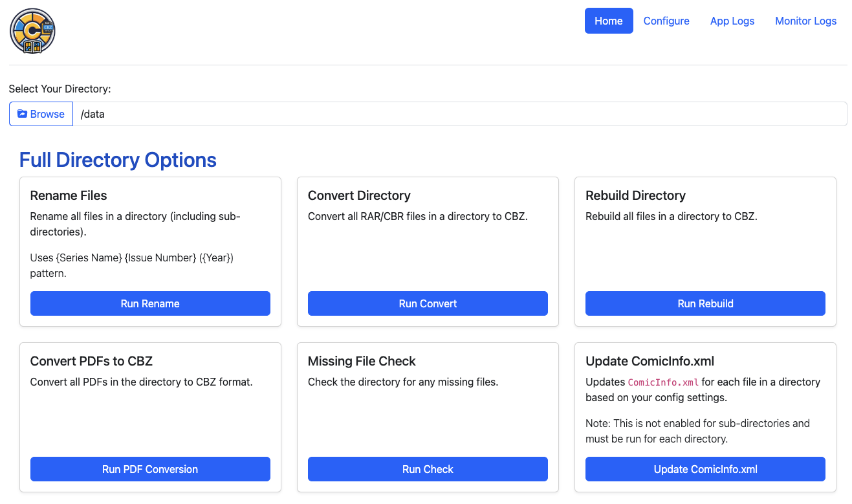Click the Run Rebuild button
The width and height of the screenshot is (852, 504).
coord(705,303)
